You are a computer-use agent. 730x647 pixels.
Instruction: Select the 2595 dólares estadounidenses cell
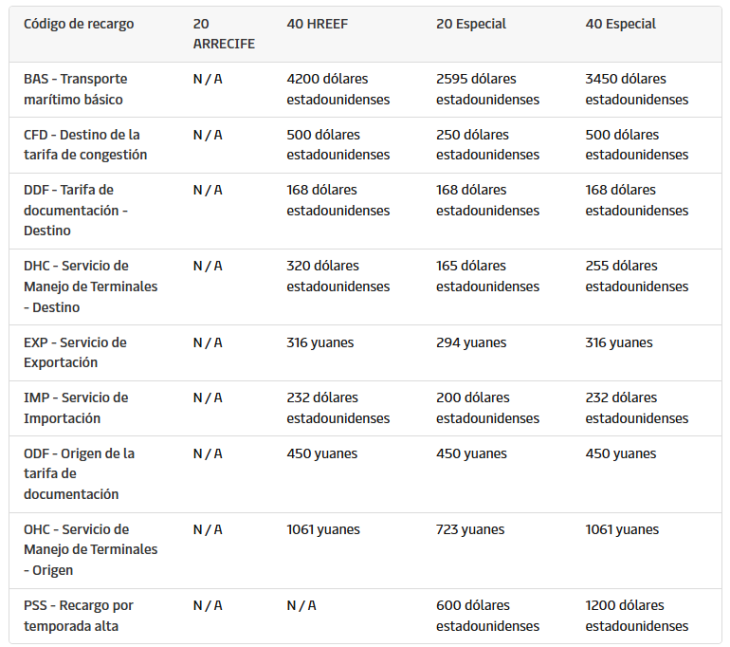[x=487, y=89]
